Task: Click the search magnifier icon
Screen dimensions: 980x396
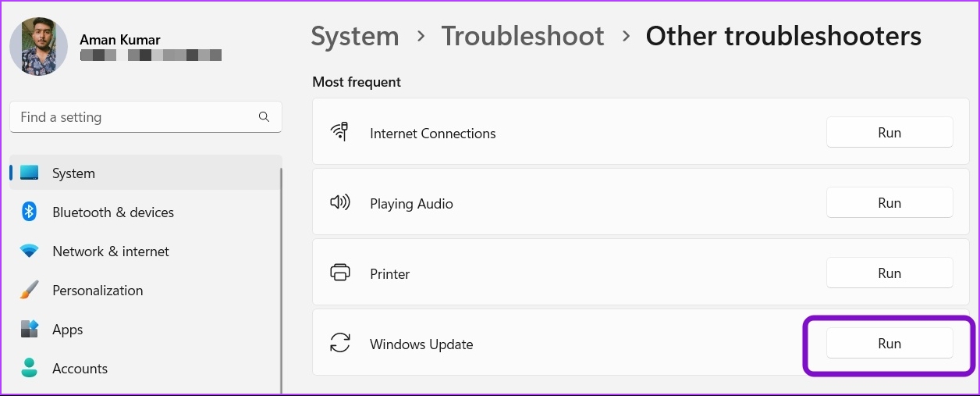Action: pyautogui.click(x=264, y=117)
